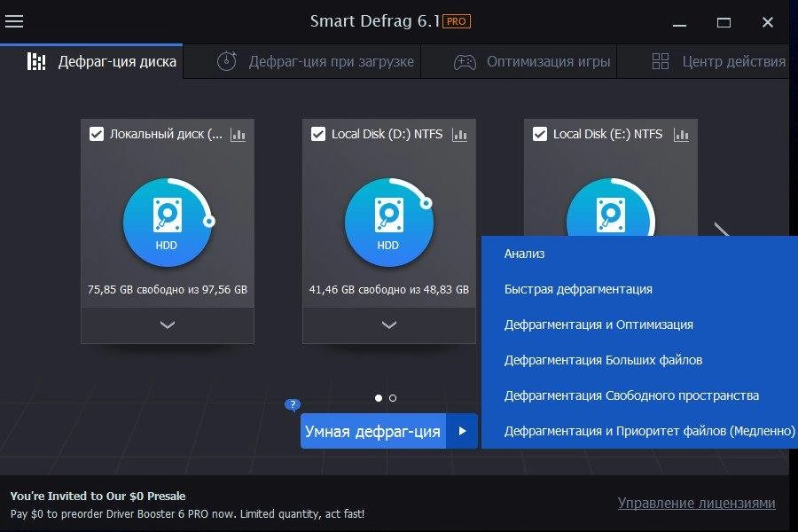The image size is (798, 532).
Task: Open the hamburger main menu
Action: click(14, 21)
